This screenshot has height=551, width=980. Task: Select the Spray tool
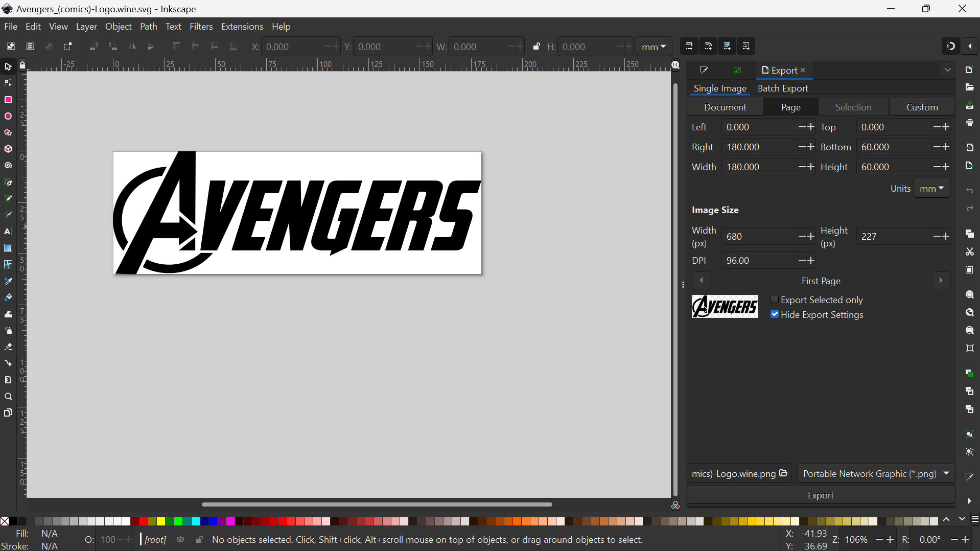[x=8, y=331]
